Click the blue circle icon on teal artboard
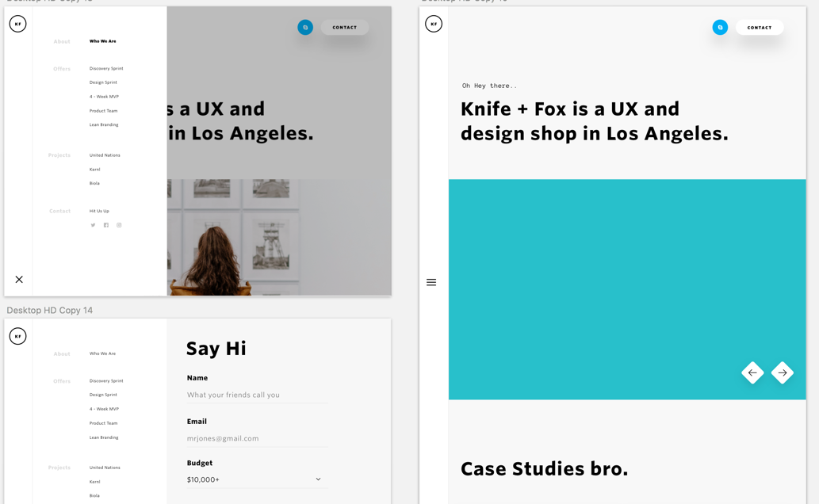This screenshot has width=819, height=504. coord(720,27)
